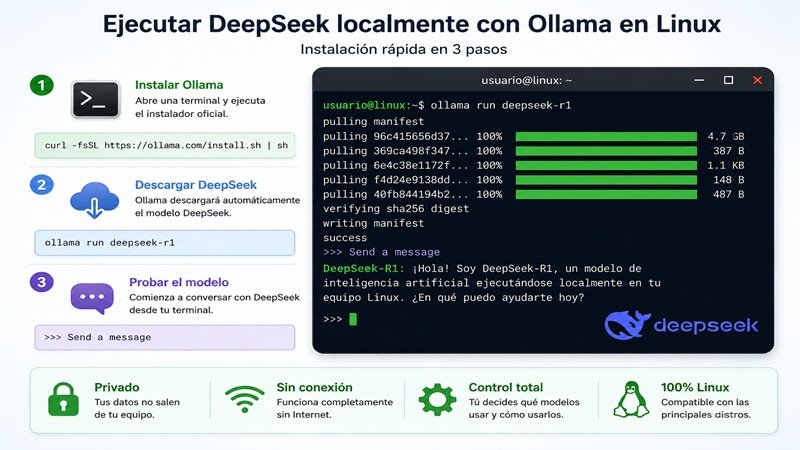The height and width of the screenshot is (450, 800).
Task: Click the curl install command box
Action: (x=165, y=145)
